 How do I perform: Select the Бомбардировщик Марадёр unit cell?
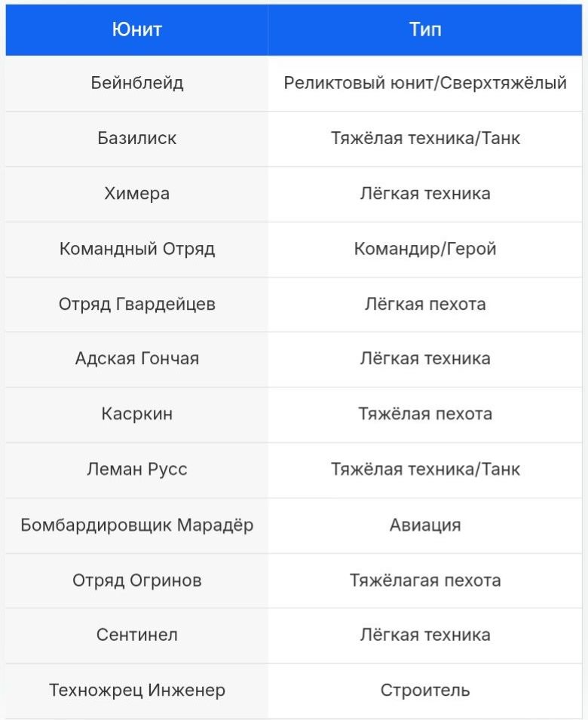click(136, 525)
